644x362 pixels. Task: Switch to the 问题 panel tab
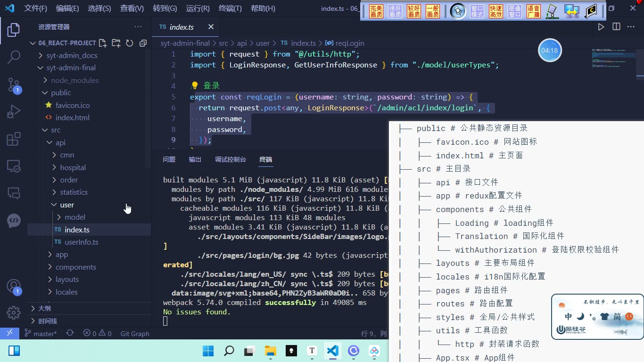click(x=169, y=159)
